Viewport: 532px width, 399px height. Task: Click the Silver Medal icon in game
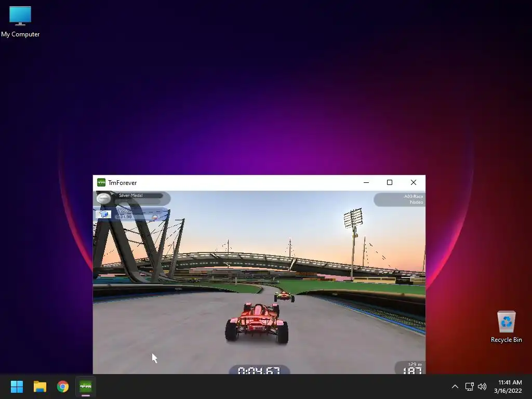point(103,198)
